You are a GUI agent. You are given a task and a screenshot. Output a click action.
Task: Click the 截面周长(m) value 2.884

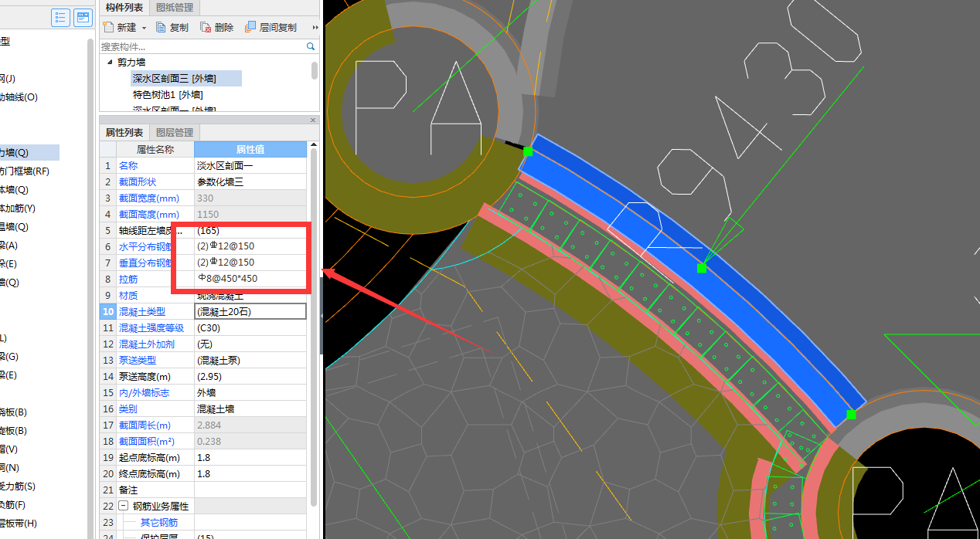click(250, 425)
